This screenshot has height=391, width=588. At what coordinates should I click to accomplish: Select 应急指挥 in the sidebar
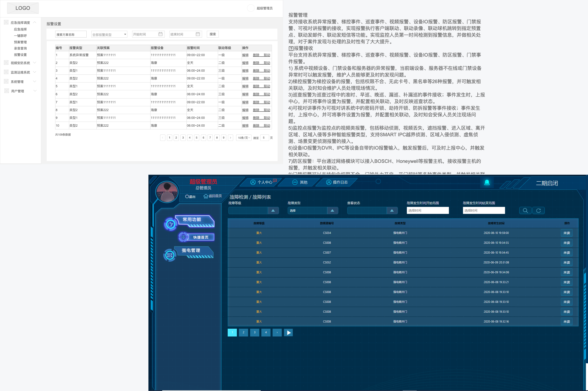pyautogui.click(x=20, y=29)
